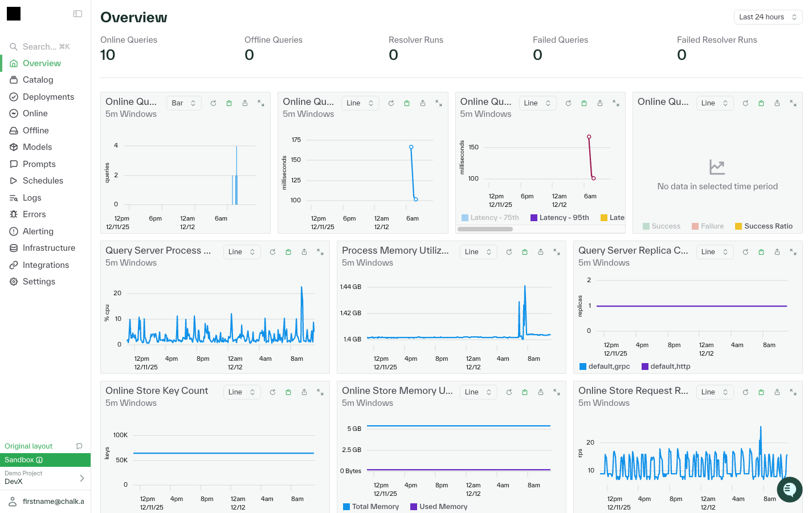Open the chat support bubble
Viewport: 812px width, 513px height.
(789, 490)
